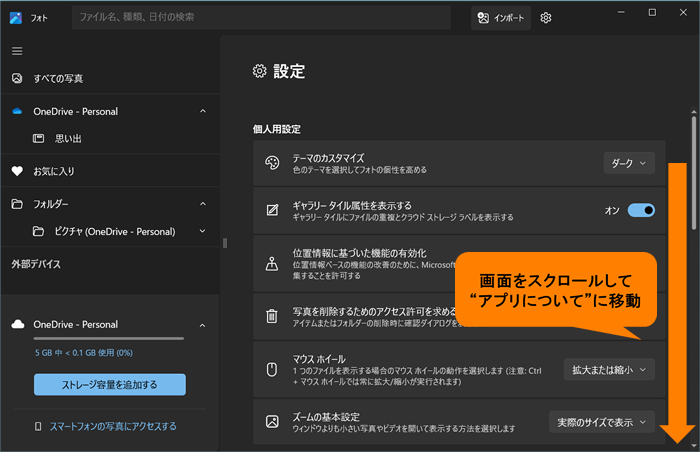Minimize the Photos window
The image size is (700, 452).
coord(621,13)
